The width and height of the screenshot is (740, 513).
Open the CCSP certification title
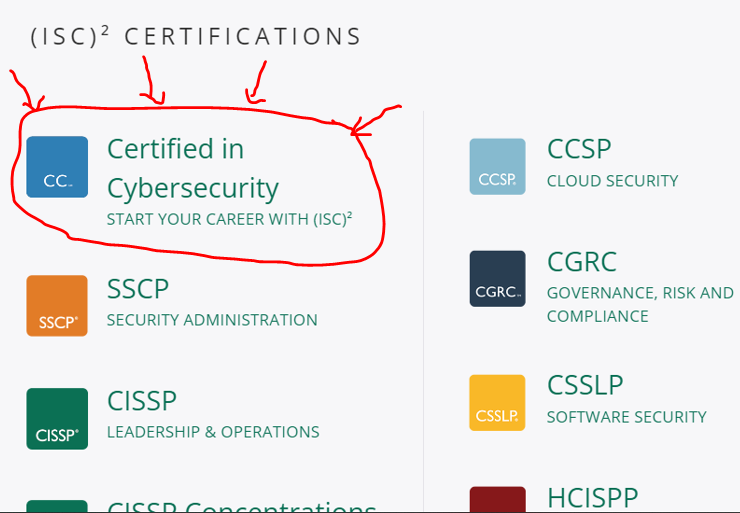click(x=579, y=149)
